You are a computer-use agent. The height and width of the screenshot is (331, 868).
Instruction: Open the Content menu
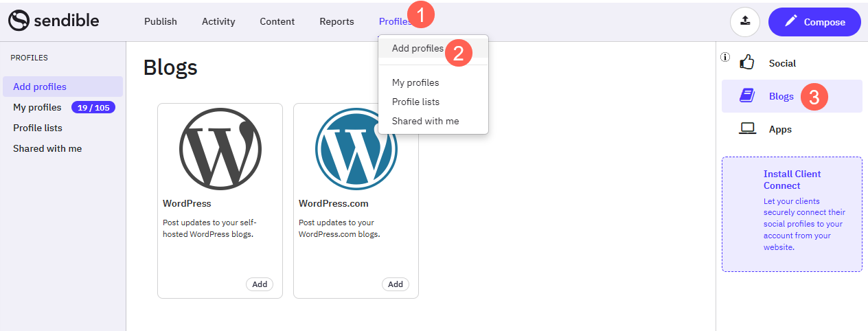coord(277,21)
